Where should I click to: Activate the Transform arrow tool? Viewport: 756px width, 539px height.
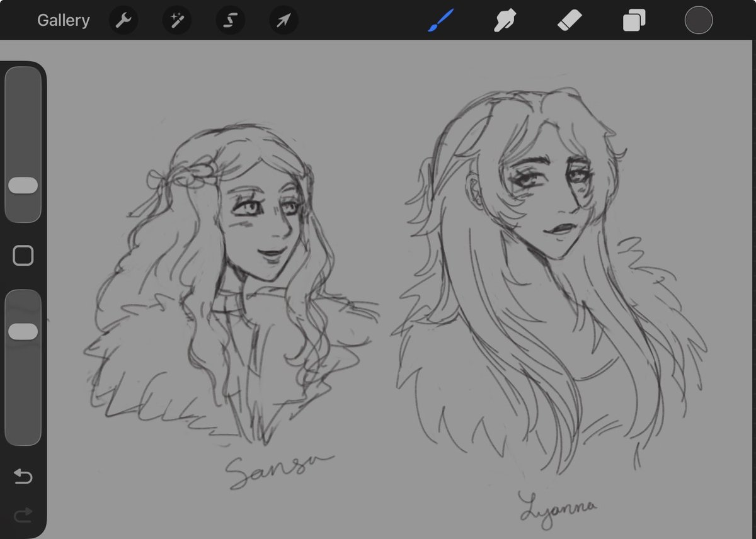coord(283,21)
